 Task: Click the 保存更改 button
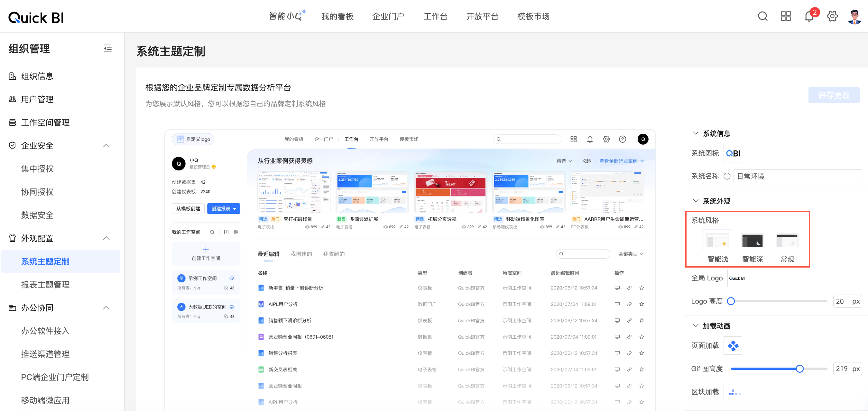834,95
